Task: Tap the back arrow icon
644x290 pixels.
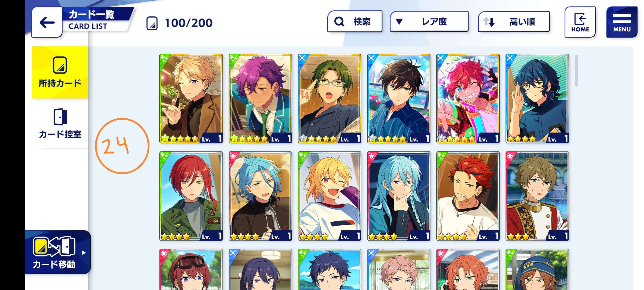Action: [x=47, y=22]
